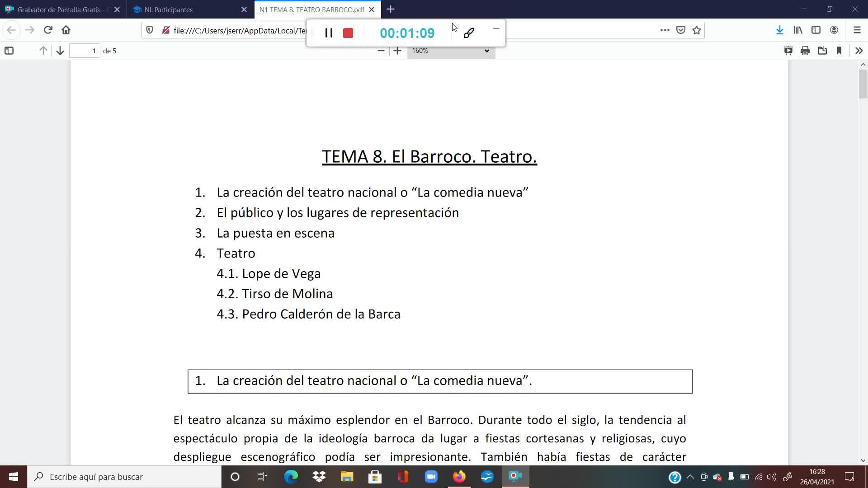
Task: Click the PDF page number field
Action: click(x=85, y=51)
